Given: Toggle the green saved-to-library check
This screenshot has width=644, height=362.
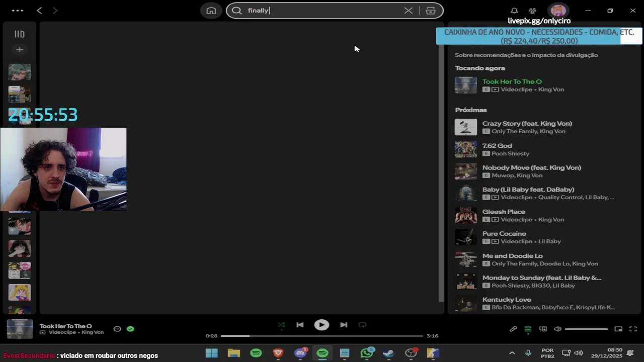Looking at the screenshot, I should tap(131, 329).
